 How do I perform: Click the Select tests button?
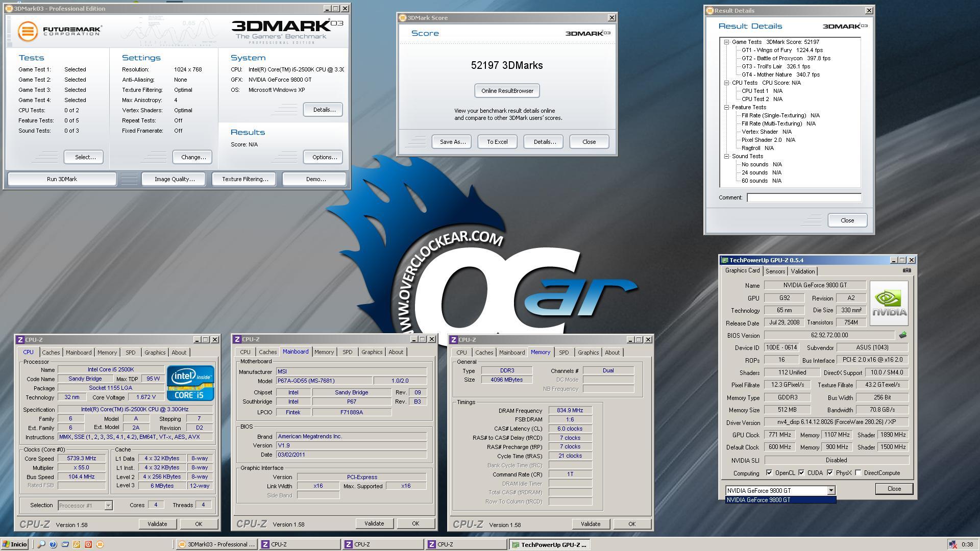point(85,157)
